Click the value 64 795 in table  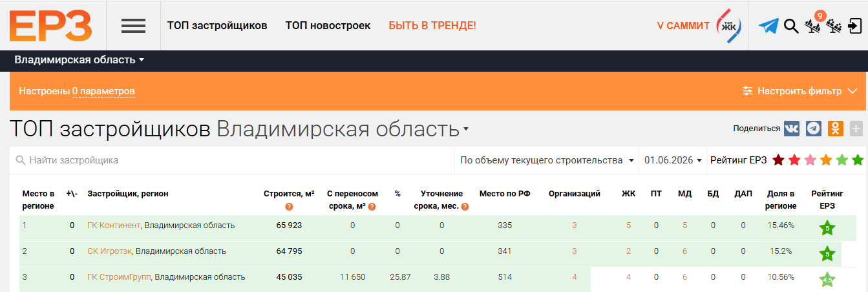(x=289, y=251)
